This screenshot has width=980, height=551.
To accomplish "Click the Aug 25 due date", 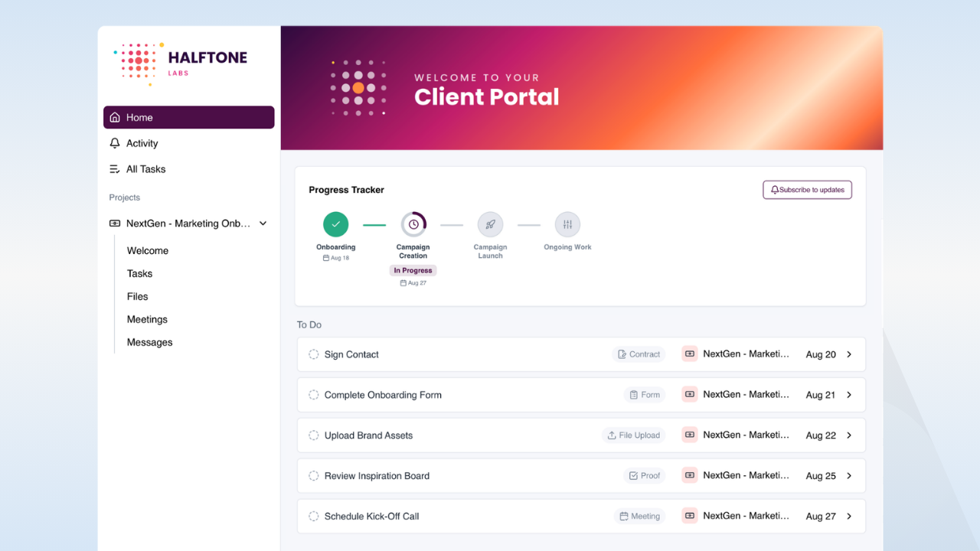I will point(821,476).
